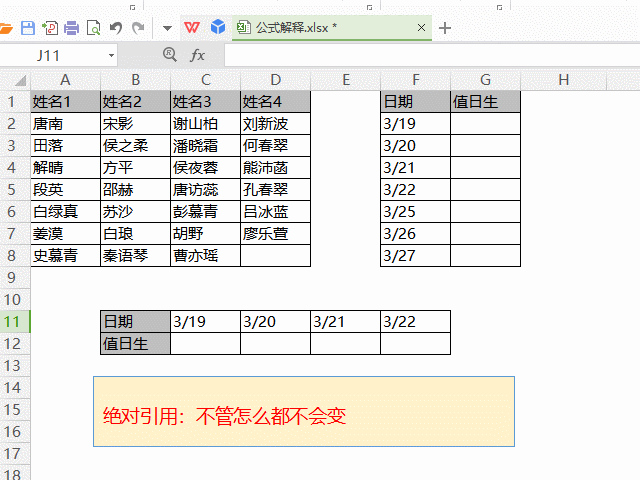This screenshot has width=640, height=480.
Task: Click cell containing 姓名1
Action: (65, 102)
